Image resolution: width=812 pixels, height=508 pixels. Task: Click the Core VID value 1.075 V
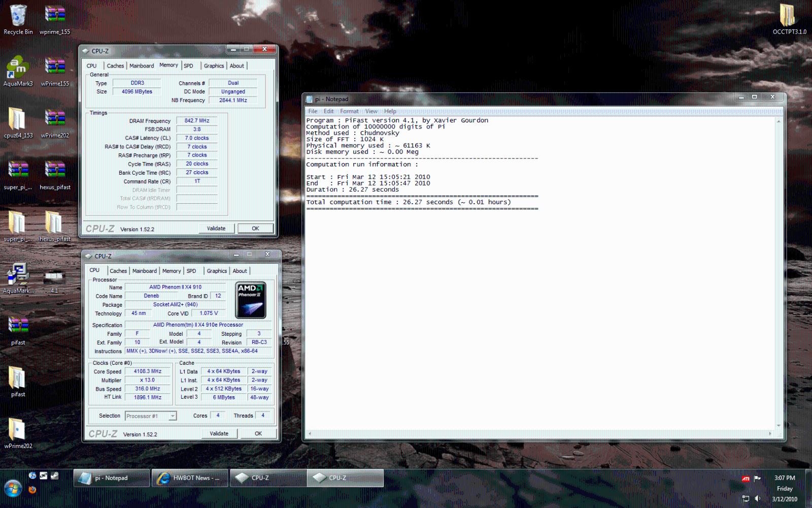[x=209, y=313]
